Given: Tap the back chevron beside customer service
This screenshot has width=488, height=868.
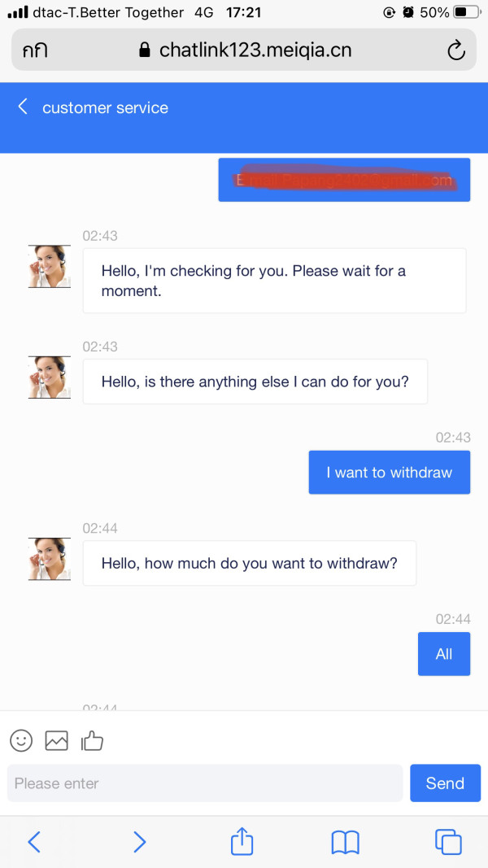Looking at the screenshot, I should [23, 107].
